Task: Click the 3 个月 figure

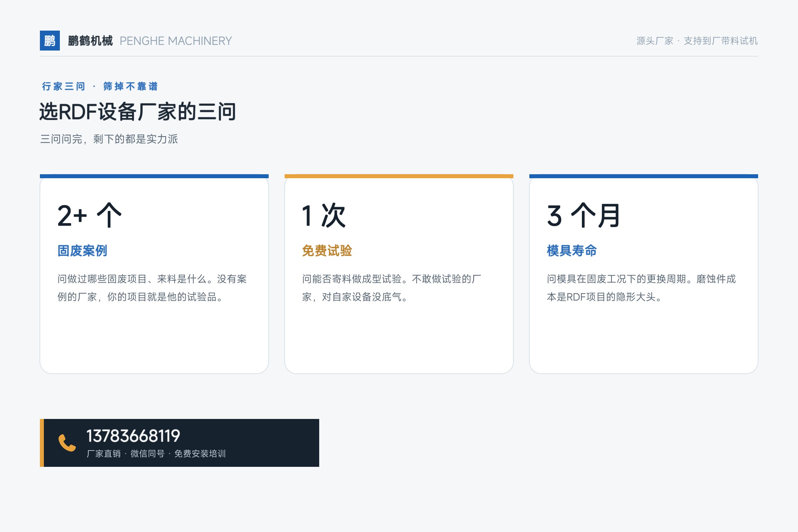Action: click(x=584, y=215)
